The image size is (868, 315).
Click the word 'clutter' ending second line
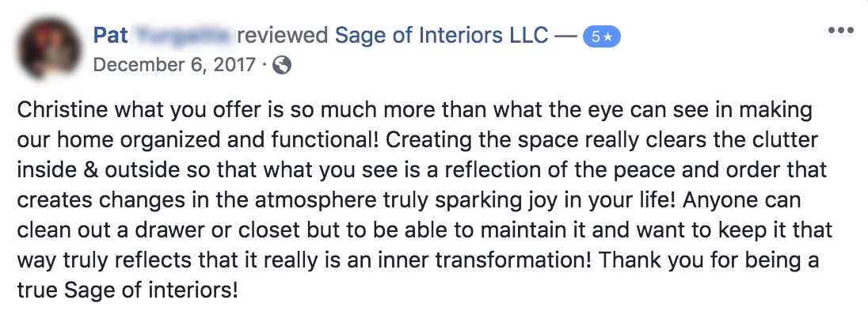pyautogui.click(x=786, y=140)
